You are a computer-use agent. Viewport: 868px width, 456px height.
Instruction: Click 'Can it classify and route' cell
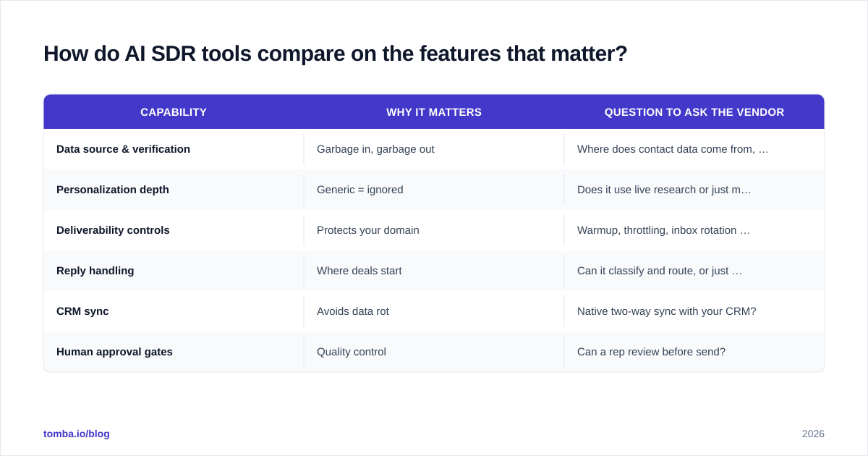(694, 271)
